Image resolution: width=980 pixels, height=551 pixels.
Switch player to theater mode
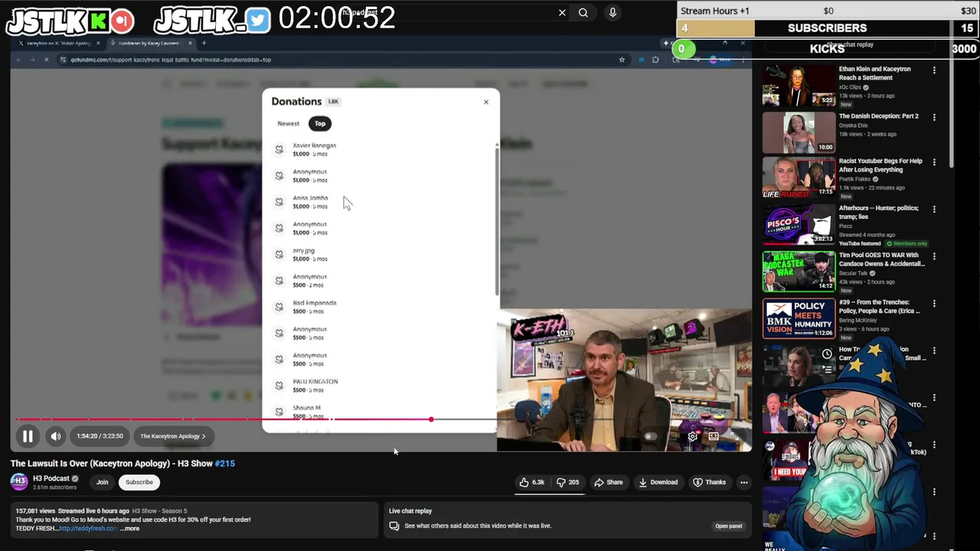[714, 436]
